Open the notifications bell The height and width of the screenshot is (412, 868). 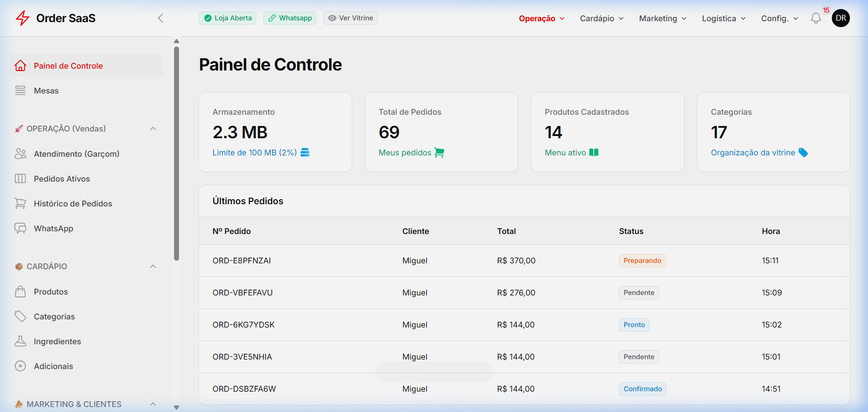coord(816,19)
